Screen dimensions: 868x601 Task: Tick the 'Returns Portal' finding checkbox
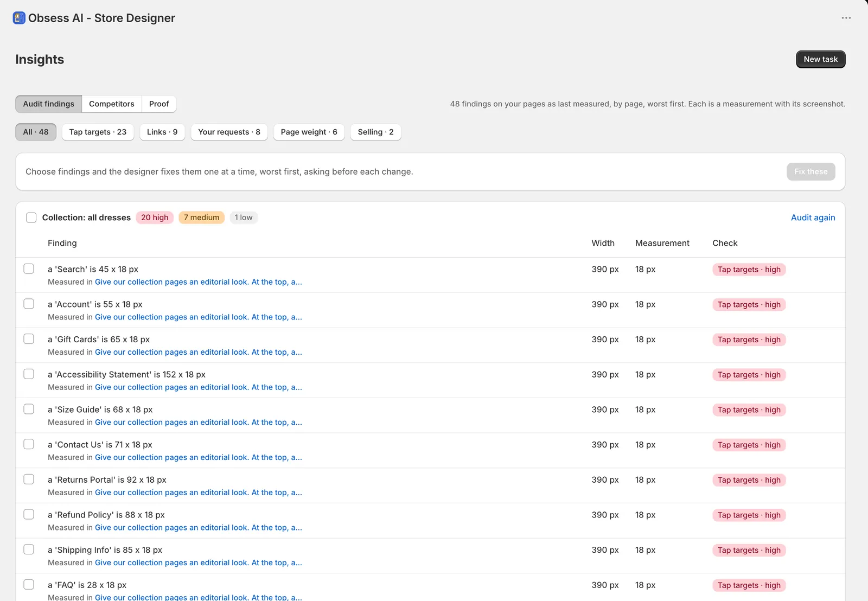[x=29, y=479]
